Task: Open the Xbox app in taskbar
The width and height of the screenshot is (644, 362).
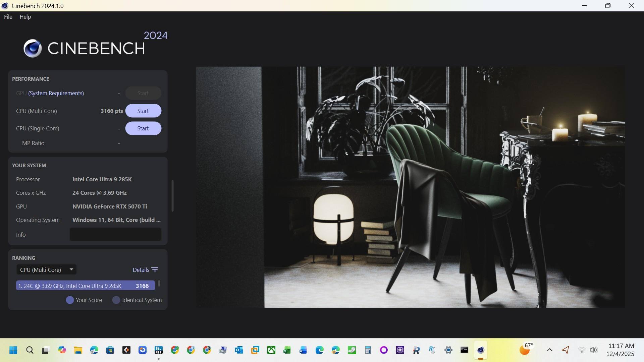Action: click(271, 350)
